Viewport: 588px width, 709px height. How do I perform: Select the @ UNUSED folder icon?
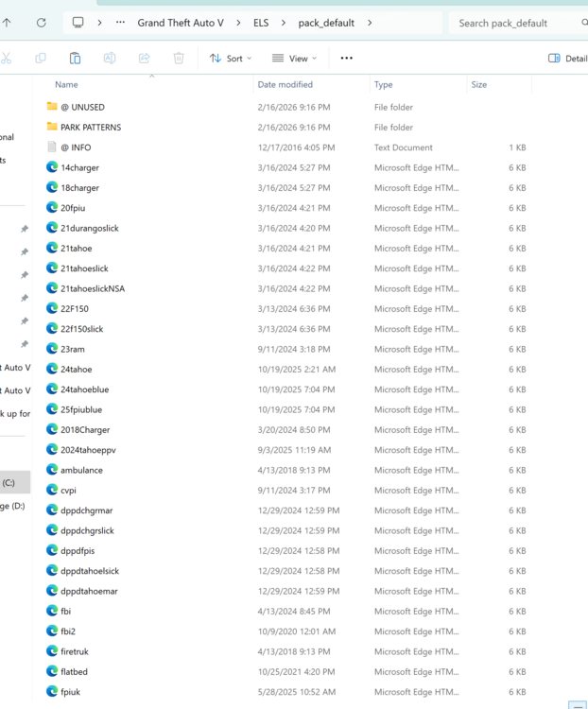(52, 107)
